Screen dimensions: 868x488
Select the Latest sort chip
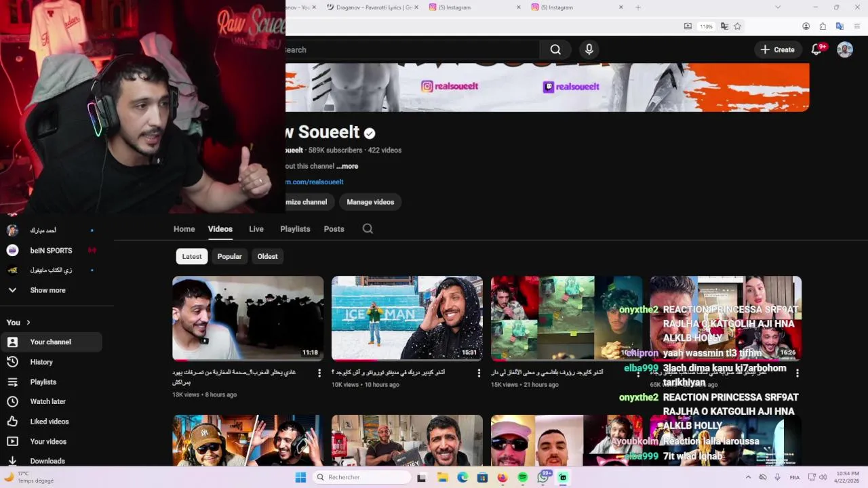[191, 256]
